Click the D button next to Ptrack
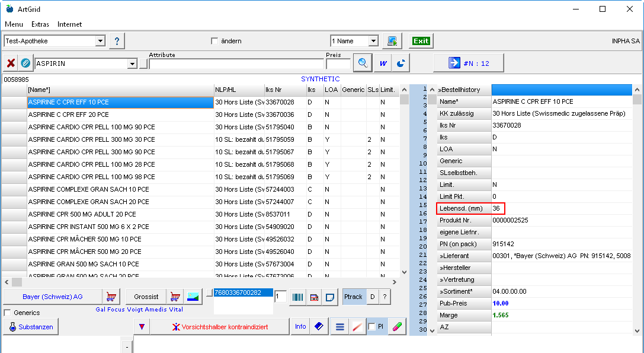The image size is (644, 353). (372, 297)
